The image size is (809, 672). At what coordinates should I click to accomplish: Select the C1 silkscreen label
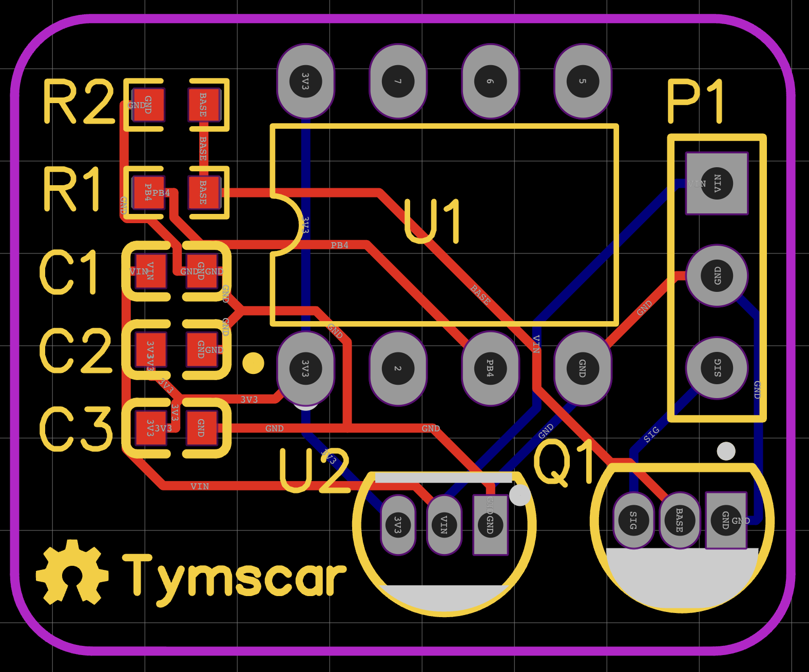click(69, 271)
